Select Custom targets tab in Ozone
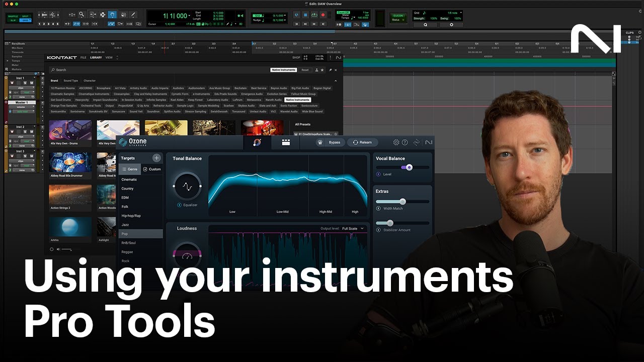The width and height of the screenshot is (644, 362). pos(152,169)
